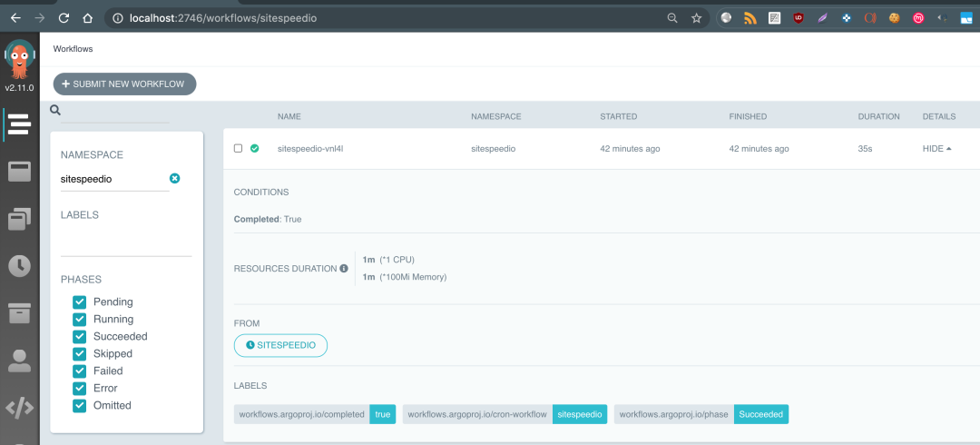Go to the browser home page
Screen dimensions: 980x445
point(87,18)
